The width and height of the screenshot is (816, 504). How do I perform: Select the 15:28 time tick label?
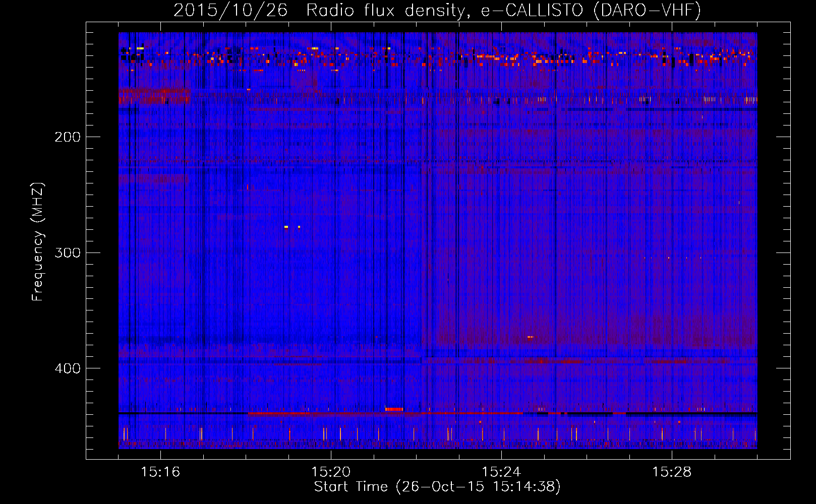click(672, 472)
